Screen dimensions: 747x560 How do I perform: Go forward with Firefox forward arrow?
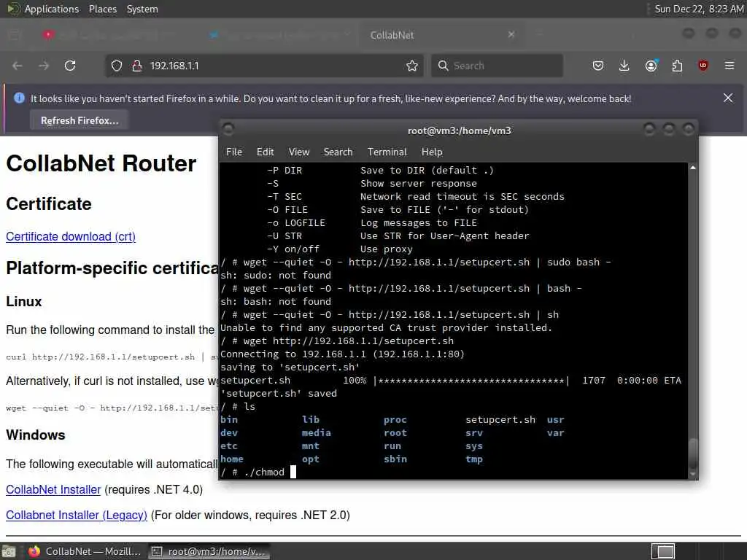(44, 66)
